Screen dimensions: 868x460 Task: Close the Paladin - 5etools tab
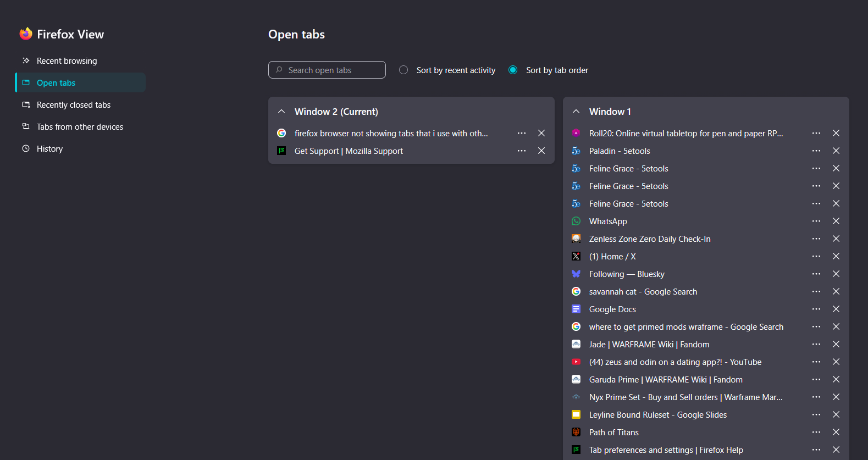[836, 151]
